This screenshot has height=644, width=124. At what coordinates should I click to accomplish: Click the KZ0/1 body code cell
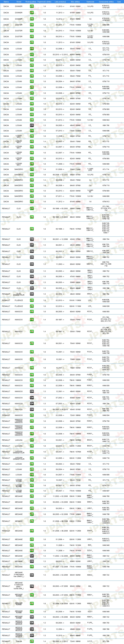(90, 612)
